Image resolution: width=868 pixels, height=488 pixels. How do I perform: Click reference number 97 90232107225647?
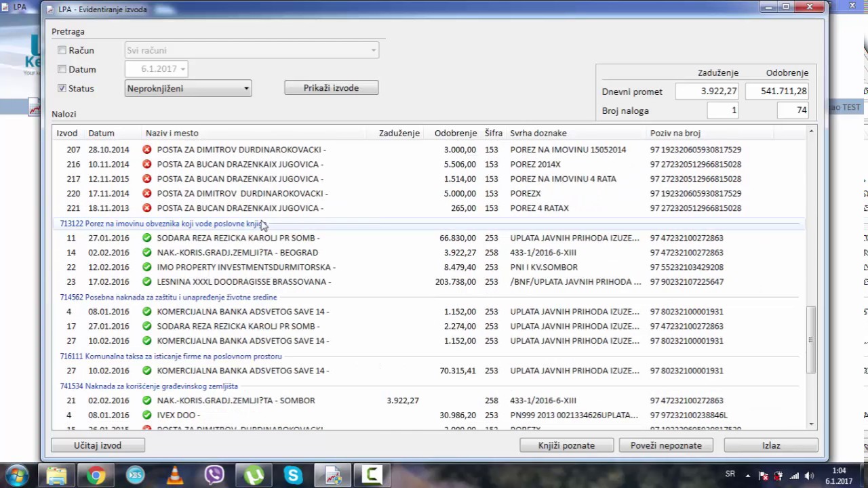click(687, 282)
